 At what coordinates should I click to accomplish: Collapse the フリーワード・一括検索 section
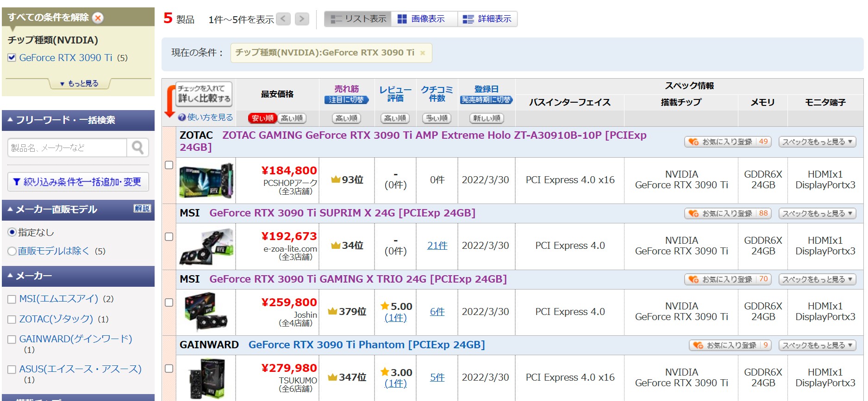coord(78,120)
